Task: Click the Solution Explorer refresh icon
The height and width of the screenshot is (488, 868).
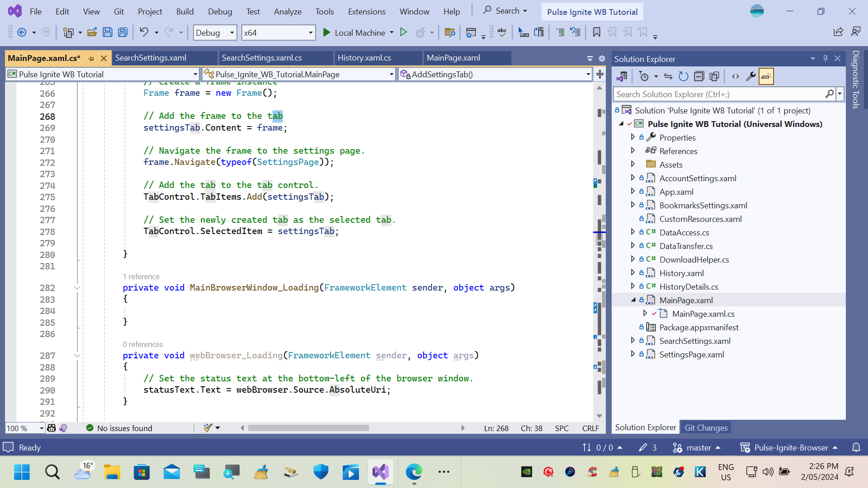Action: (684, 76)
